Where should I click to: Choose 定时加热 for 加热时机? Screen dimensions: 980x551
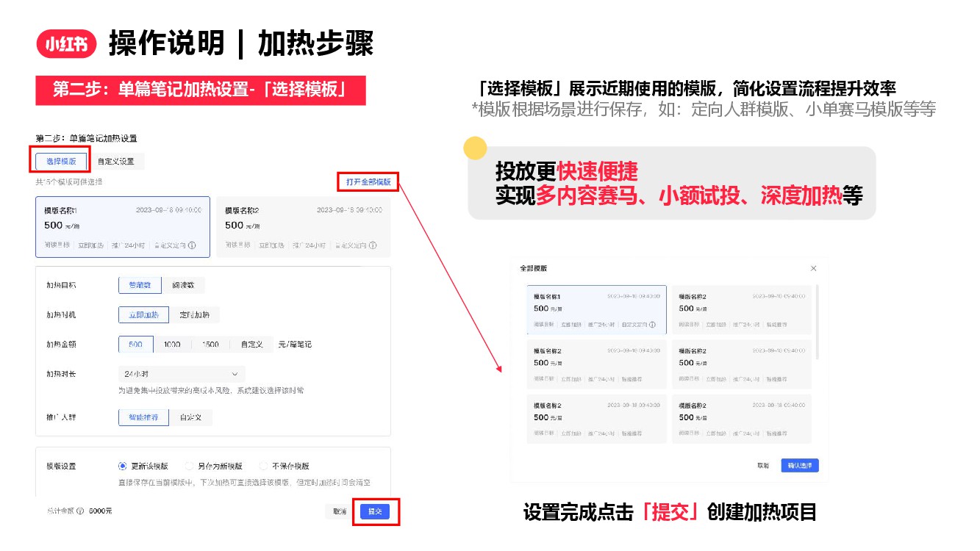pyautogui.click(x=194, y=314)
